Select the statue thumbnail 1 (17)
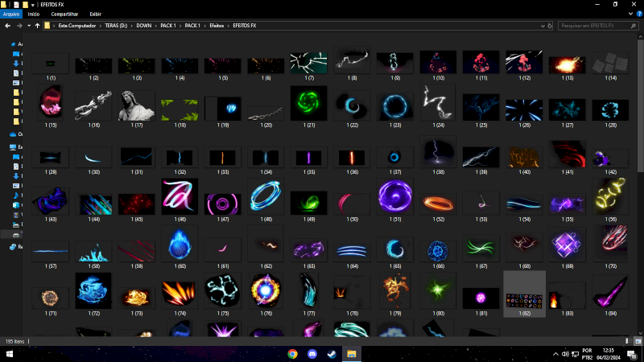This screenshot has height=362, width=644. 137,105
